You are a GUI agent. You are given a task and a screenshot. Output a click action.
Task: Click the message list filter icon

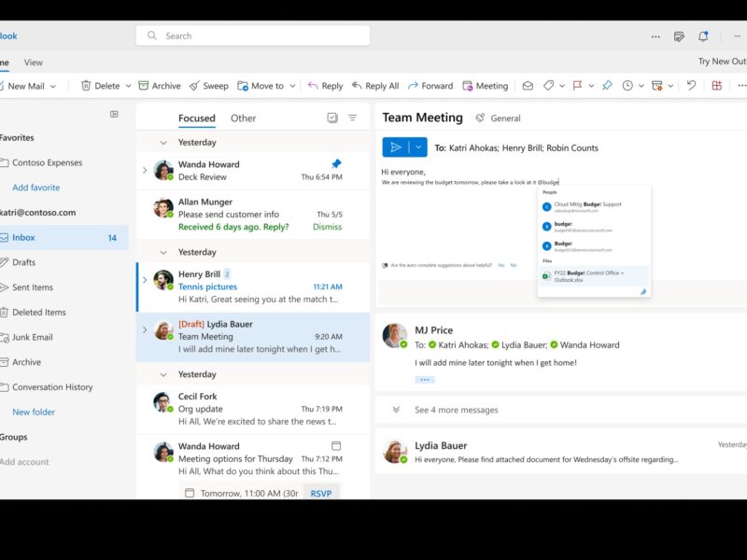[x=354, y=118]
